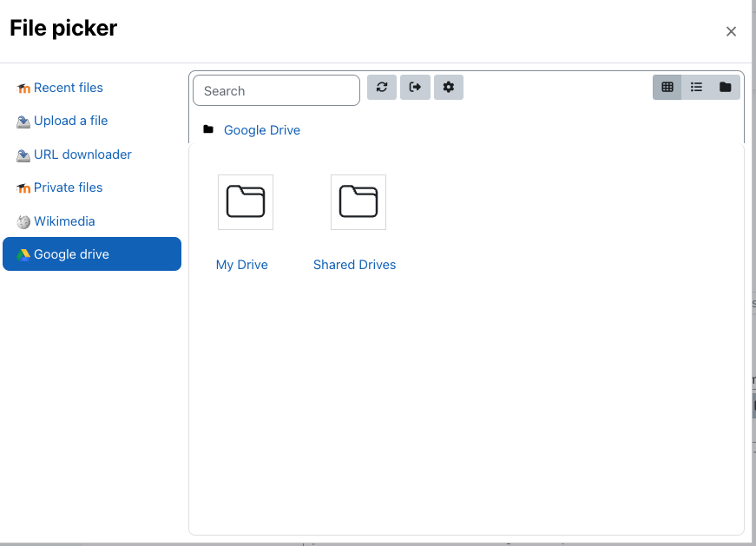Focus the Search input field

click(x=276, y=90)
